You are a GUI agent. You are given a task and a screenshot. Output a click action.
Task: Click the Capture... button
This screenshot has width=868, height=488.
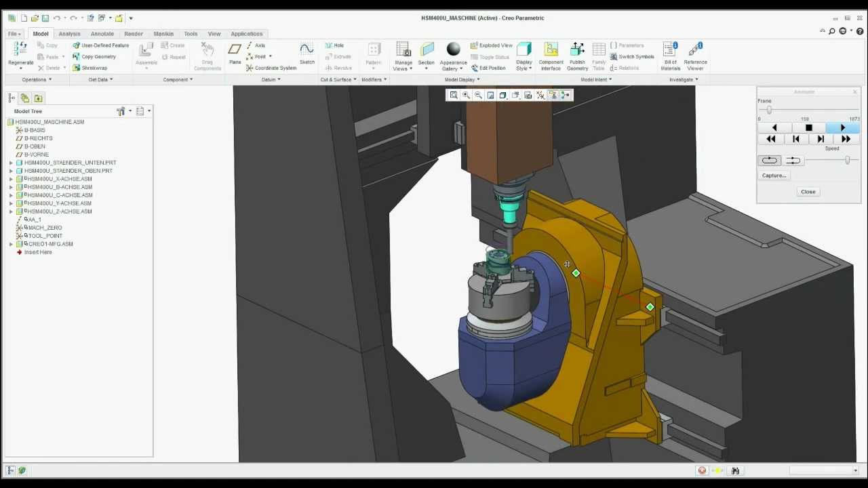774,176
